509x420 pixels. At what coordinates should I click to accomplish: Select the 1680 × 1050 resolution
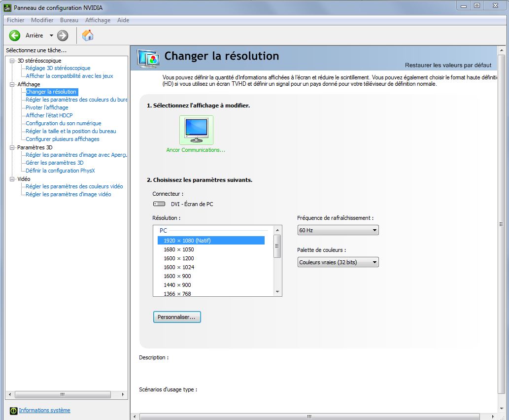(x=178, y=249)
